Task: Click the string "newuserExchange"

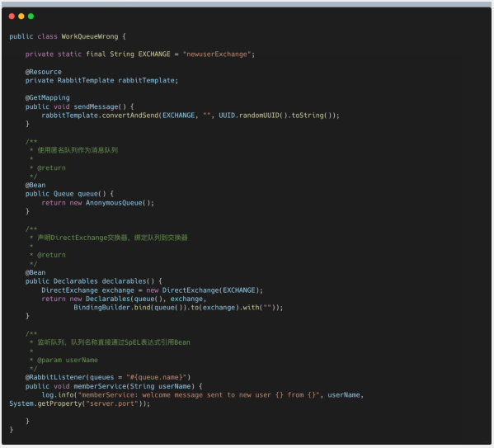Action: (217, 54)
